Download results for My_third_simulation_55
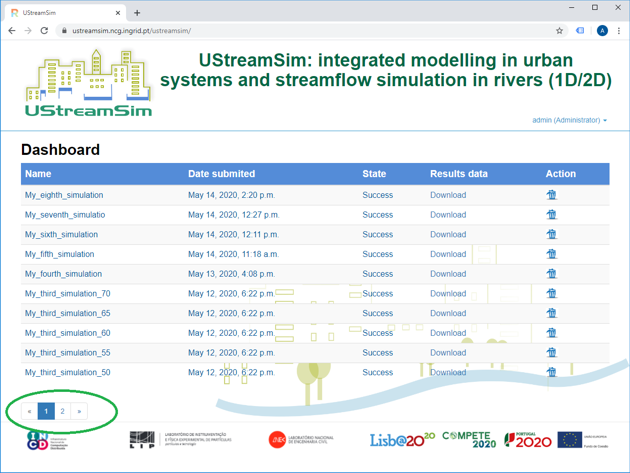 tap(448, 352)
